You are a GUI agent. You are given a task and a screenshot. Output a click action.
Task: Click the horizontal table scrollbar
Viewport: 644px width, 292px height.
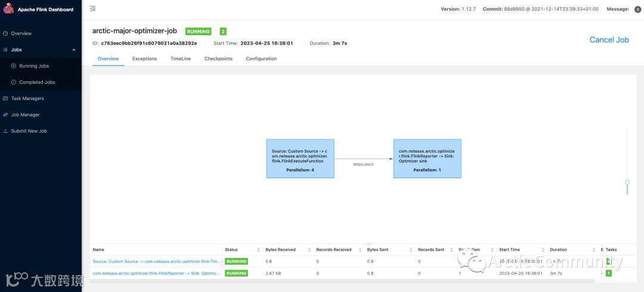[342, 281]
